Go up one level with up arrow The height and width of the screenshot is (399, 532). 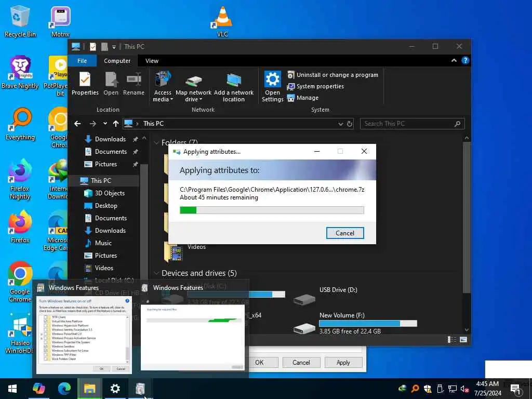click(116, 124)
